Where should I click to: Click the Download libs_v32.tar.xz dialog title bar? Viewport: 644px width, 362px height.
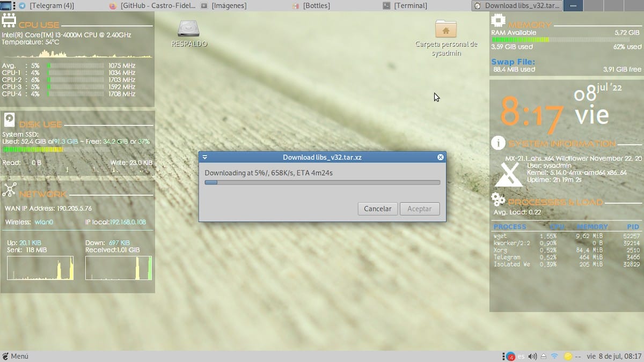322,157
